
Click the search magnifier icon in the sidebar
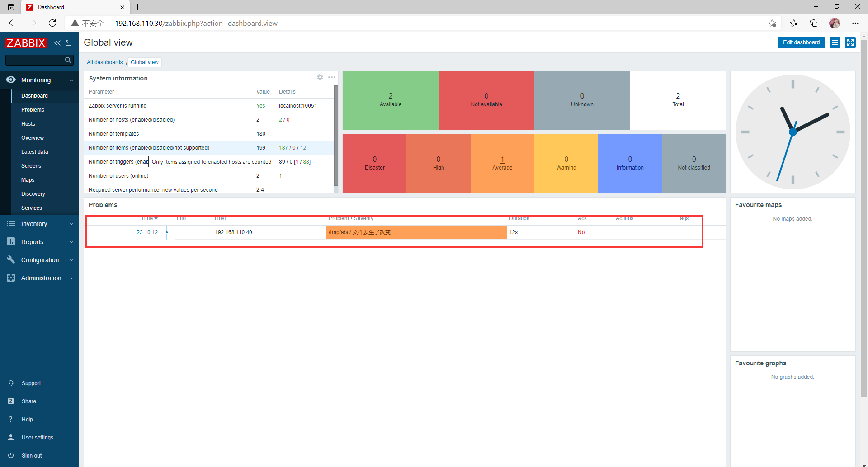68,60
